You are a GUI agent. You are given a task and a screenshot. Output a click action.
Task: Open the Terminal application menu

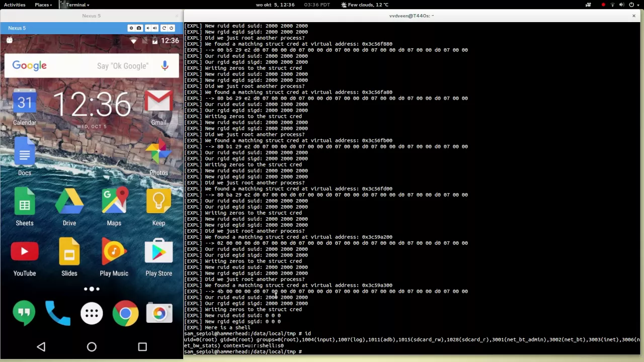(74, 5)
